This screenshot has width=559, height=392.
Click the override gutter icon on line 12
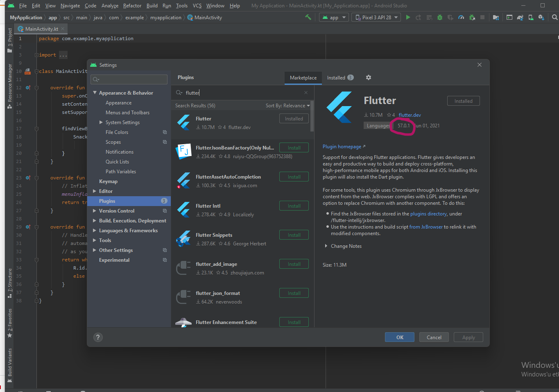click(x=28, y=88)
